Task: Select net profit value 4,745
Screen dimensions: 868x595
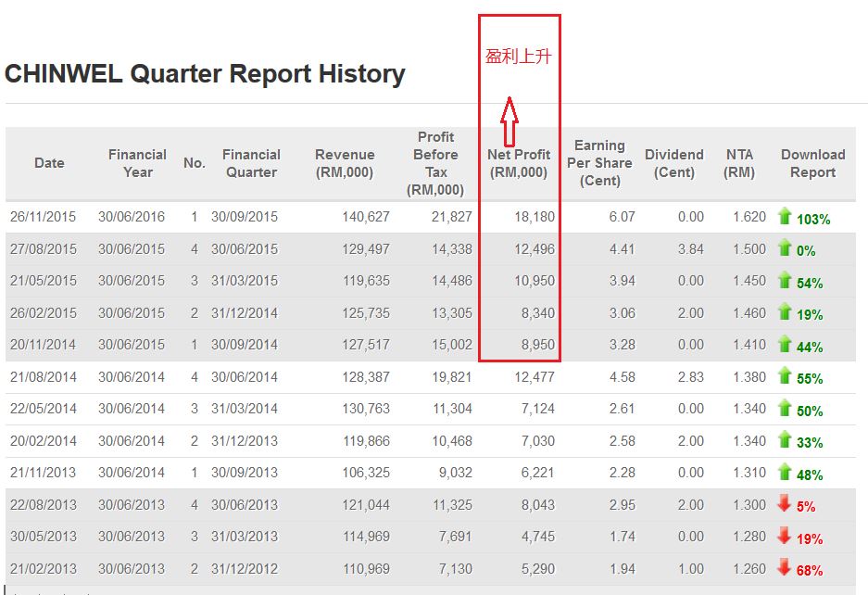Action: tap(537, 537)
